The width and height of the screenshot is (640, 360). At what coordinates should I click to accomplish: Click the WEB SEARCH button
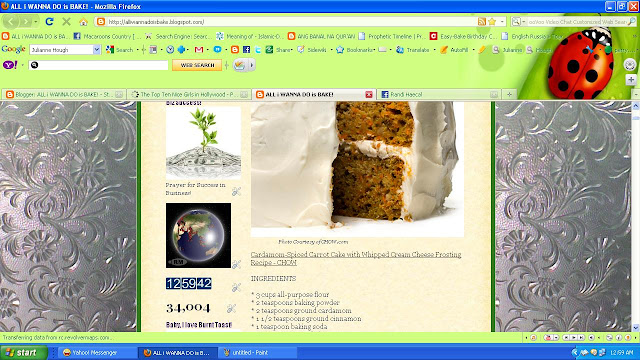pyautogui.click(x=197, y=65)
